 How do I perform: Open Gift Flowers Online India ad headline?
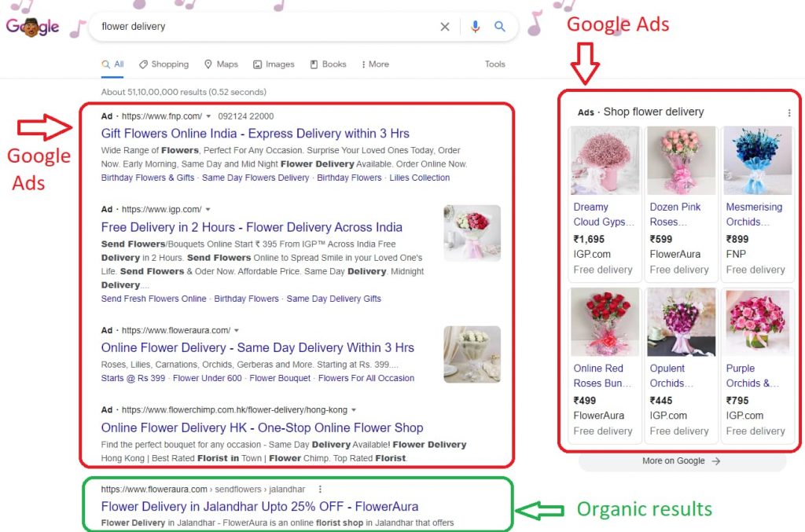pos(255,134)
